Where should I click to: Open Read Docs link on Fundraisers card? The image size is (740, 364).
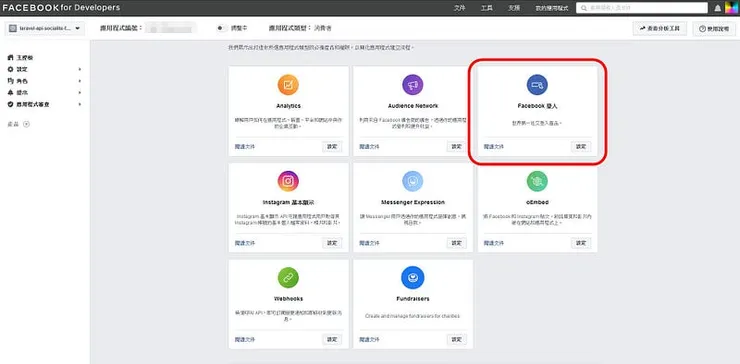(369, 339)
